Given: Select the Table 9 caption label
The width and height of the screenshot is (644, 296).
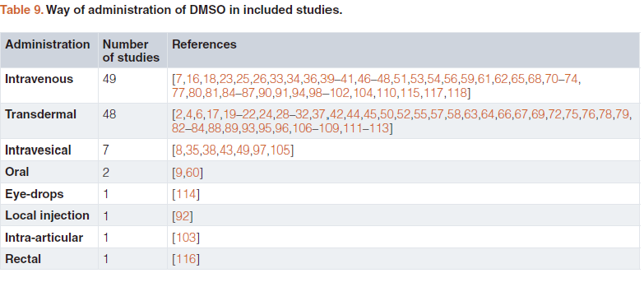Looking at the screenshot, I should [21, 10].
